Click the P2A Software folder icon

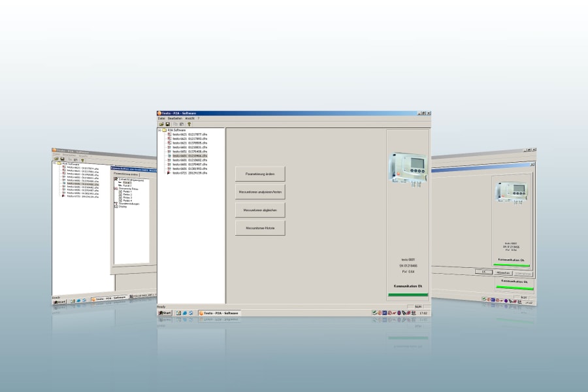click(x=165, y=130)
